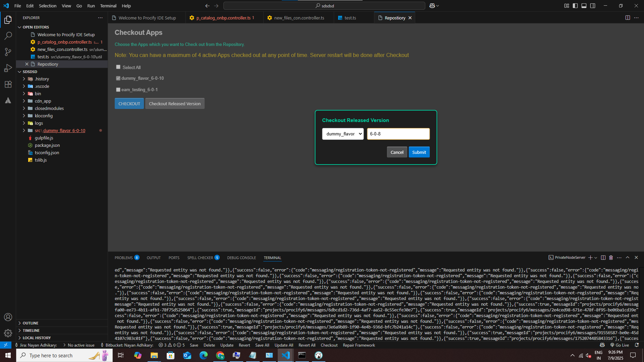
Task: Click Go Live in the status bar
Action: tap(620, 345)
